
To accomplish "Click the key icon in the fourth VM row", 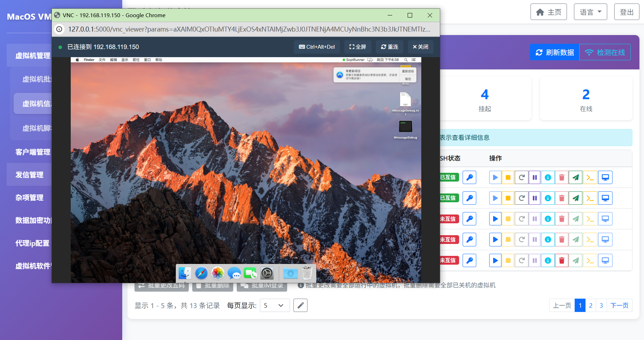I will [469, 239].
